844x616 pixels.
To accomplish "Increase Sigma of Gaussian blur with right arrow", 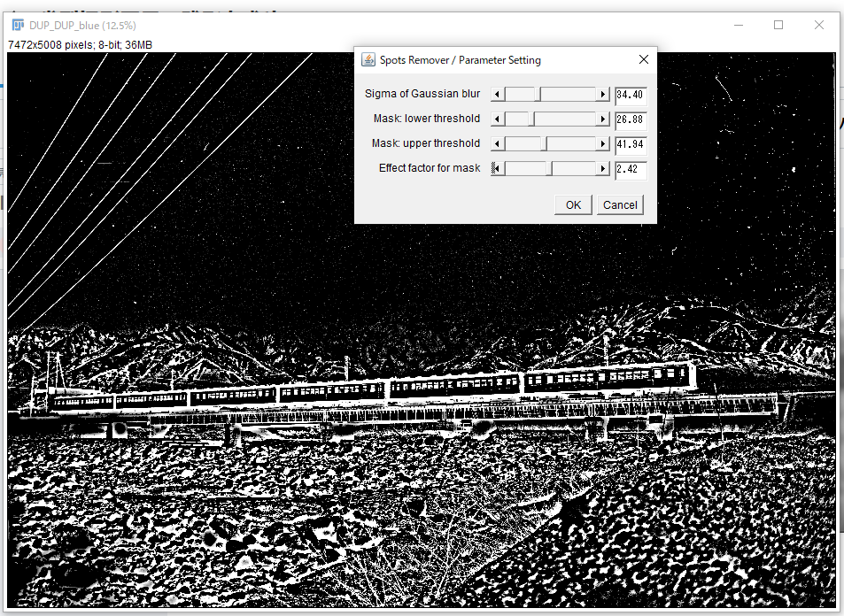I will (602, 95).
